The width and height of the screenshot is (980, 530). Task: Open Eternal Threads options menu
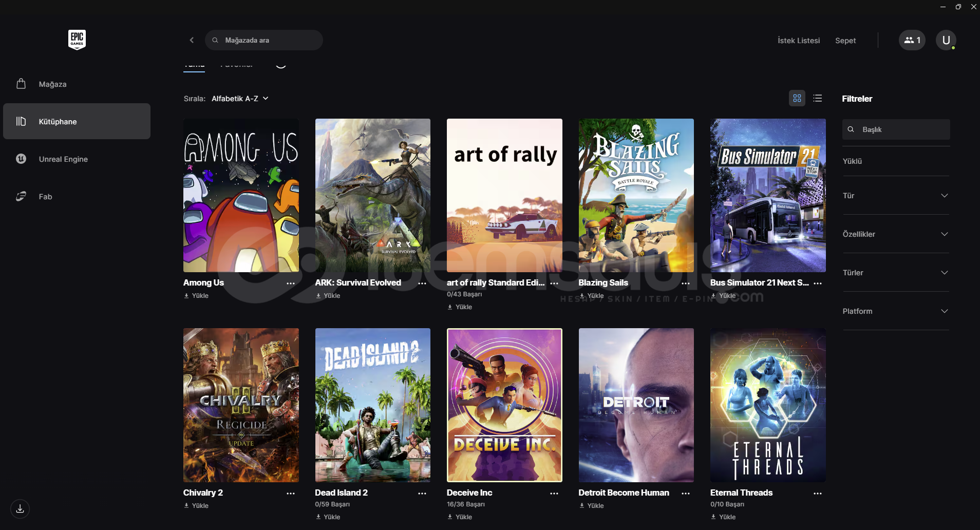click(818, 494)
